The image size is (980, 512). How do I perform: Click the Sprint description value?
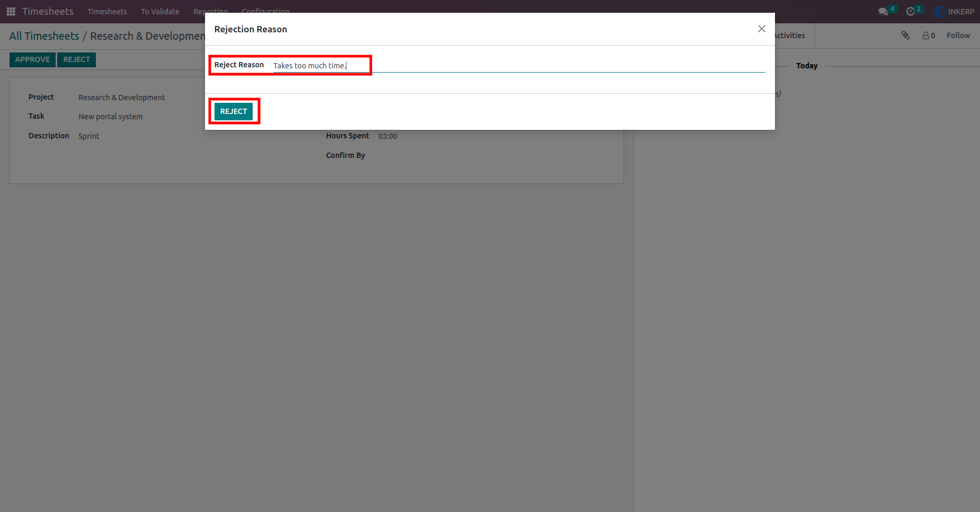[89, 136]
